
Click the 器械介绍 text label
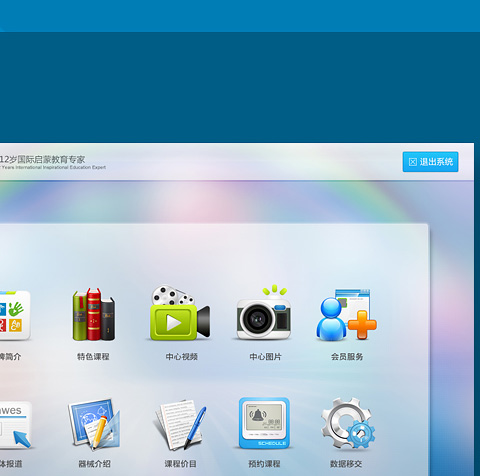[x=94, y=464]
